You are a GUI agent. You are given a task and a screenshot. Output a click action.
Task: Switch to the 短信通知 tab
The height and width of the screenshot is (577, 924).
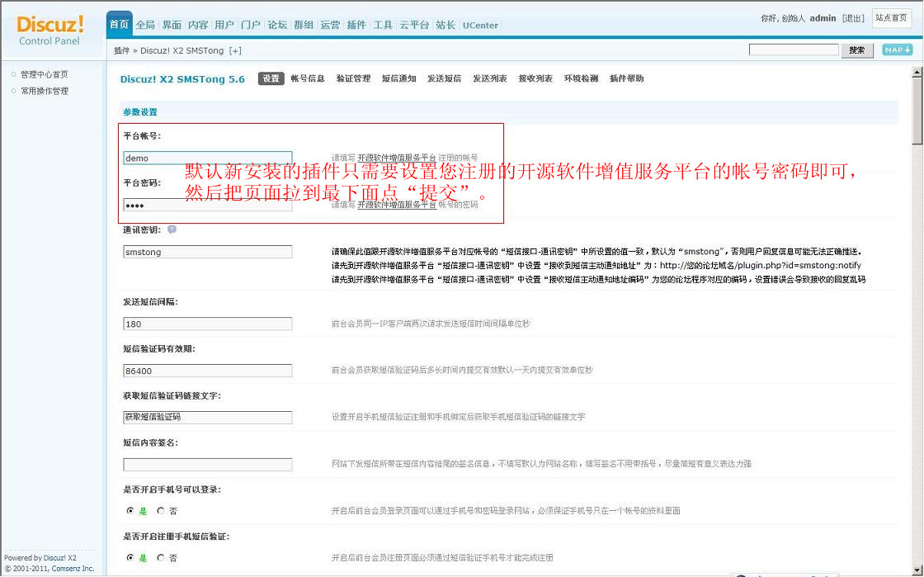(x=399, y=78)
